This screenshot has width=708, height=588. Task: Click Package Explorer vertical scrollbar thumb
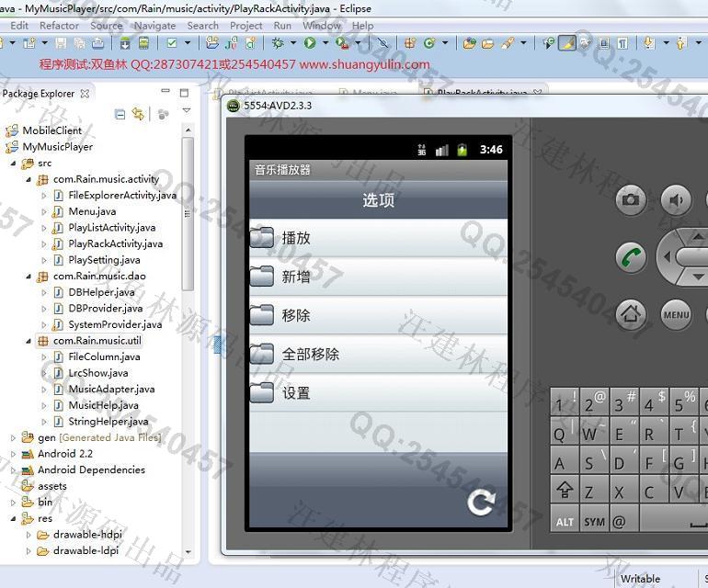pos(188,214)
